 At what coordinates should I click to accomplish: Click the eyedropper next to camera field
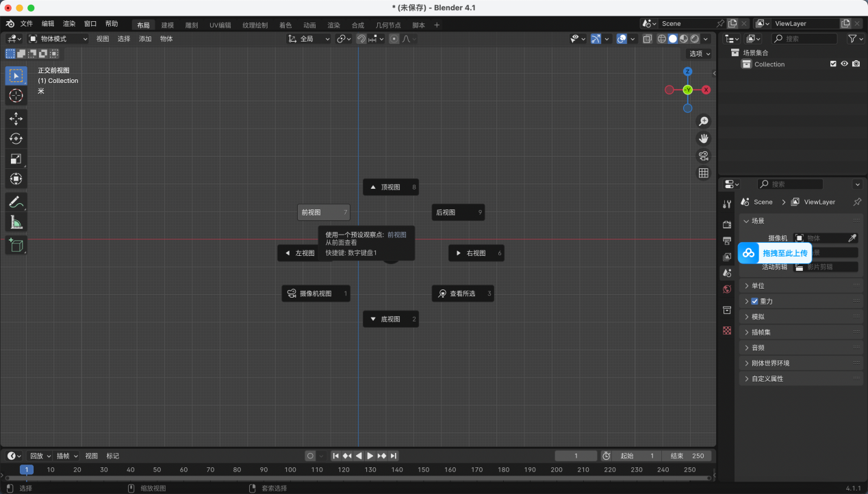[x=852, y=238]
